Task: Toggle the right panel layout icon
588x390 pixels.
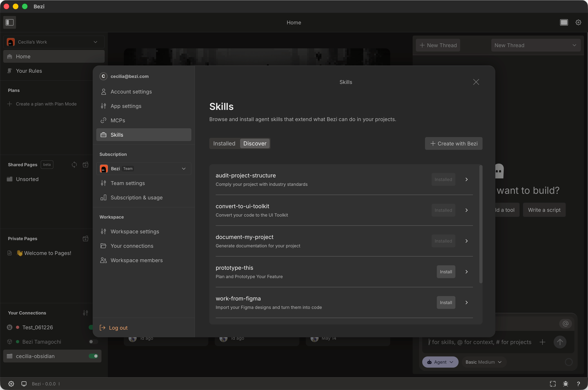Action: [x=564, y=22]
